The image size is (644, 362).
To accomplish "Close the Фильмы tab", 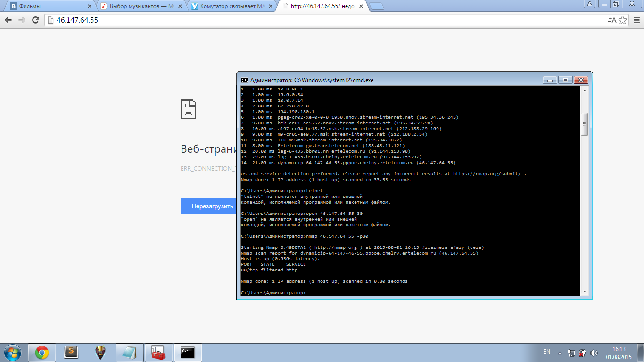I will coord(90,7).
